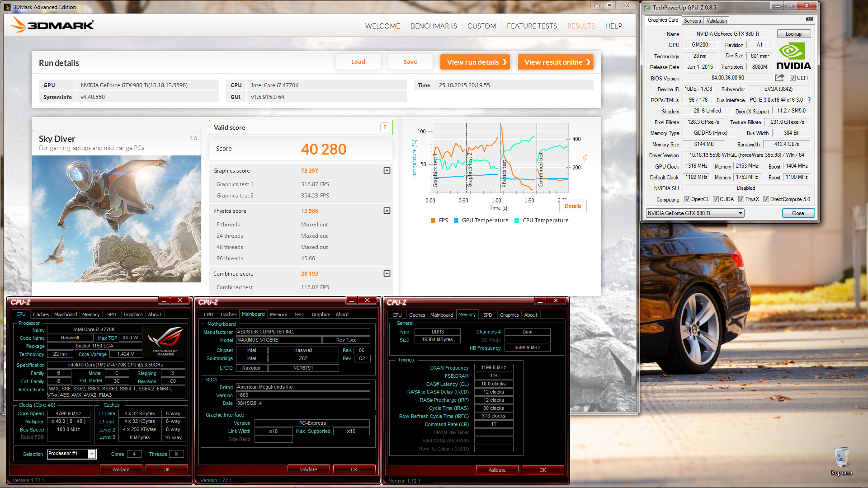The height and width of the screenshot is (488, 868).
Task: Switch to the Validation tab in GPU-Z
Action: point(717,21)
